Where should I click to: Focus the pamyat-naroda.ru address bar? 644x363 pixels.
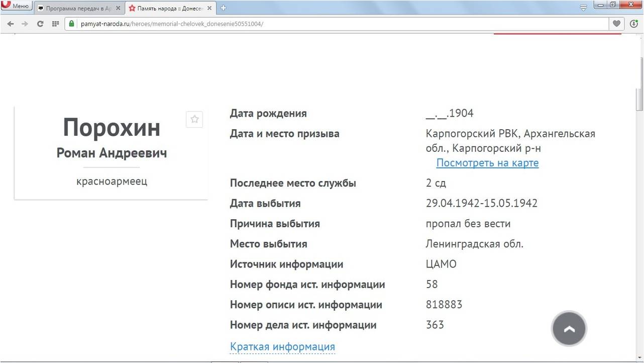pos(337,24)
